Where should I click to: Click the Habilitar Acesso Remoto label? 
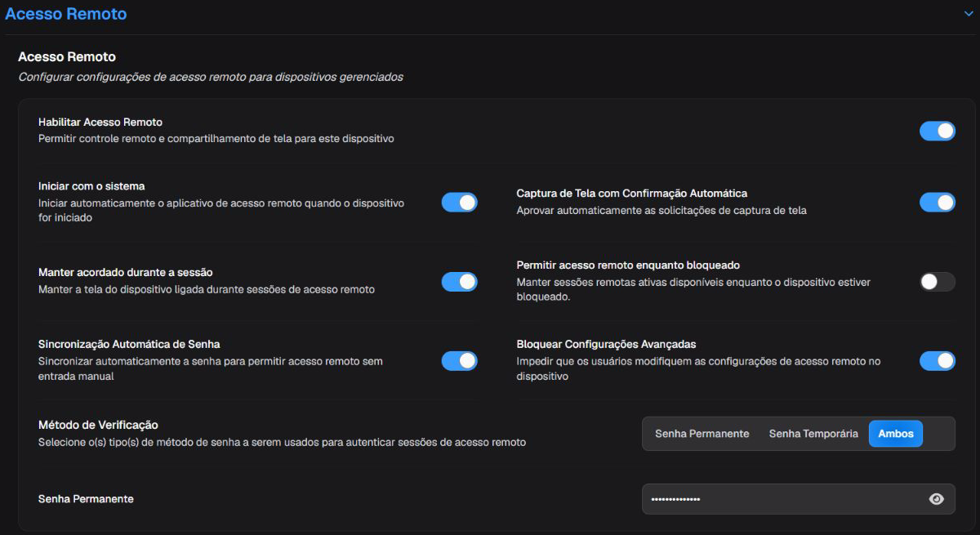tap(100, 122)
